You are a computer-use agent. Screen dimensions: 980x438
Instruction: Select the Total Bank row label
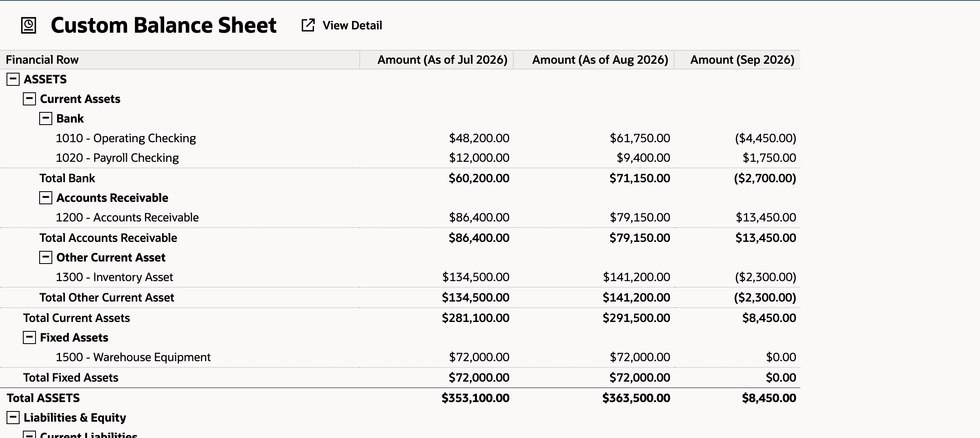point(67,178)
